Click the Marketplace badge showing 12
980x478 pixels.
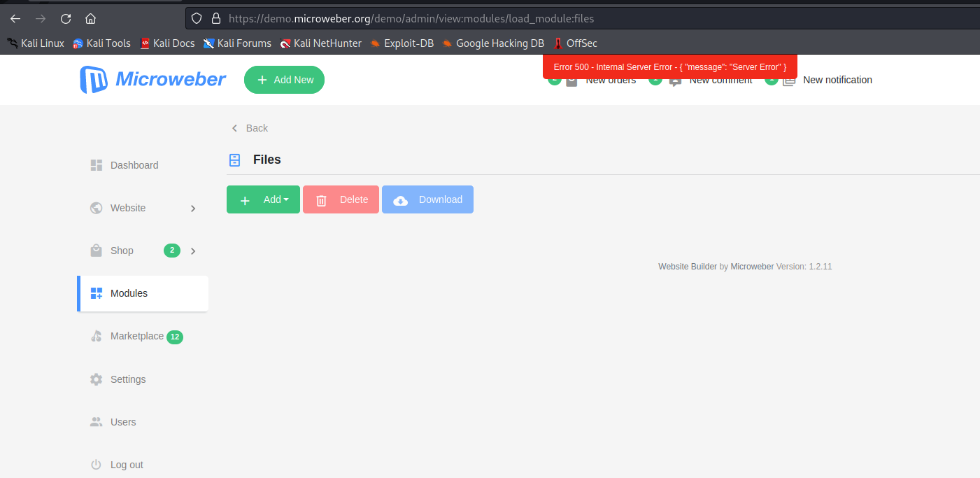pyautogui.click(x=175, y=337)
